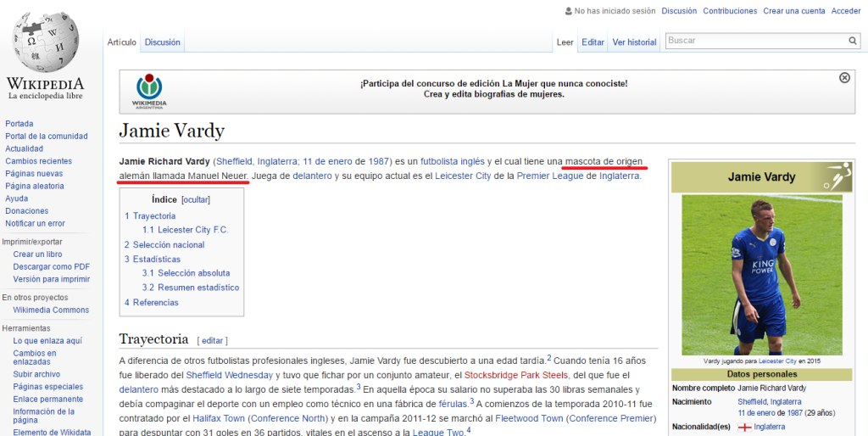Screen dimensions: 868x436
Task: Open Actualidad in the sidebar
Action: [25, 148]
